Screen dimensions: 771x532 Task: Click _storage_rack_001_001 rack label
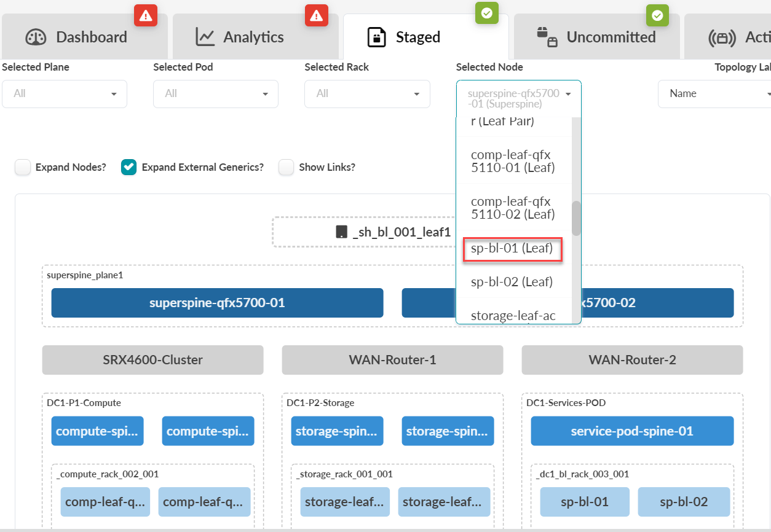point(344,474)
